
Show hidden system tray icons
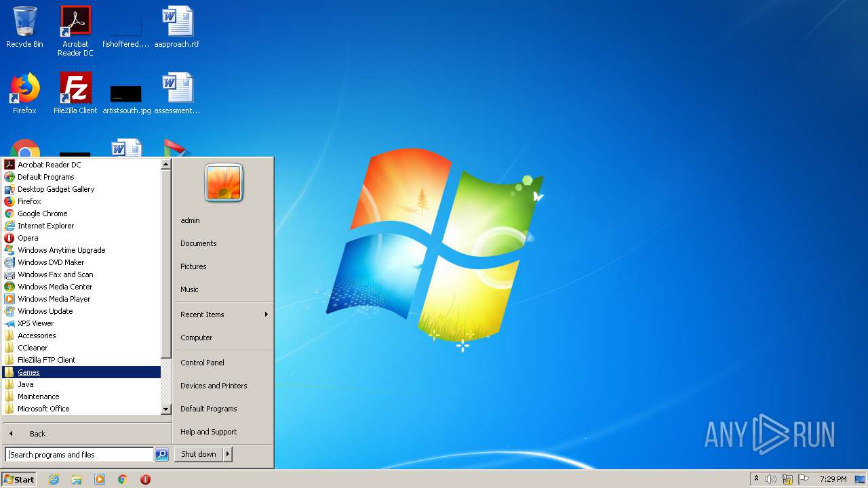[x=756, y=479]
